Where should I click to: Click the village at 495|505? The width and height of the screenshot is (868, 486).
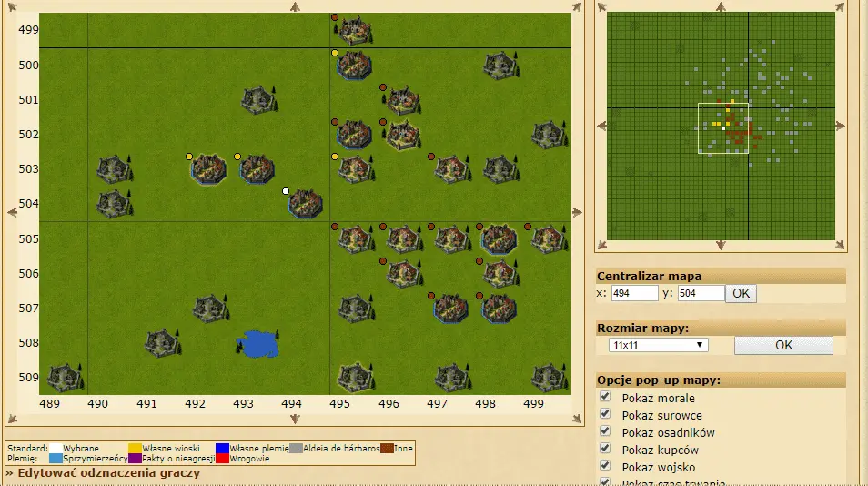click(355, 238)
